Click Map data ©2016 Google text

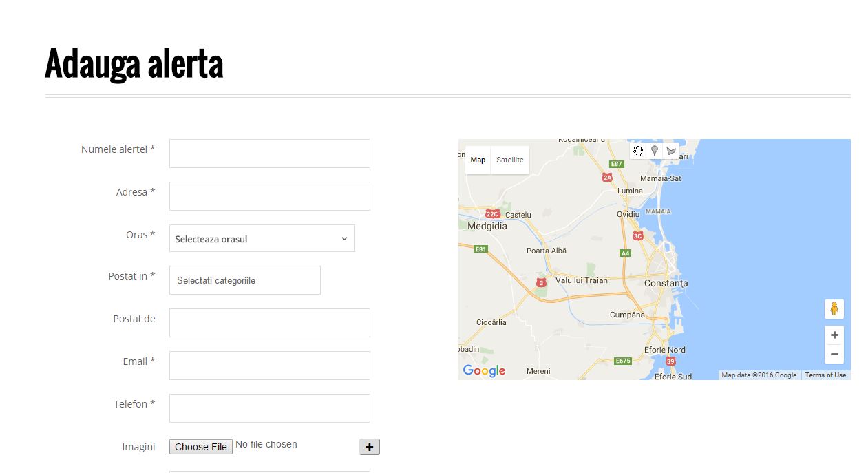(x=759, y=375)
